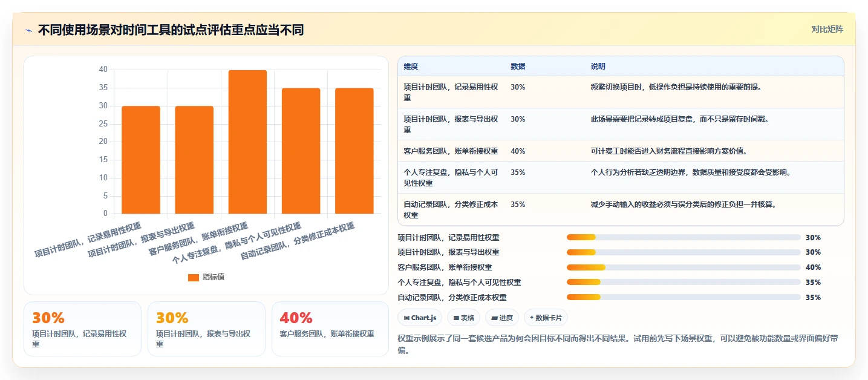Click the 维度 column header
The image size is (868, 380).
(411, 67)
